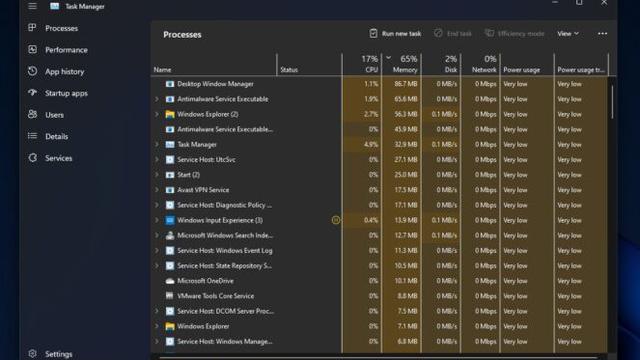Click the 4.9% CPU cell of Task Manager
Viewport: 640px width, 360px height.
[x=362, y=144]
